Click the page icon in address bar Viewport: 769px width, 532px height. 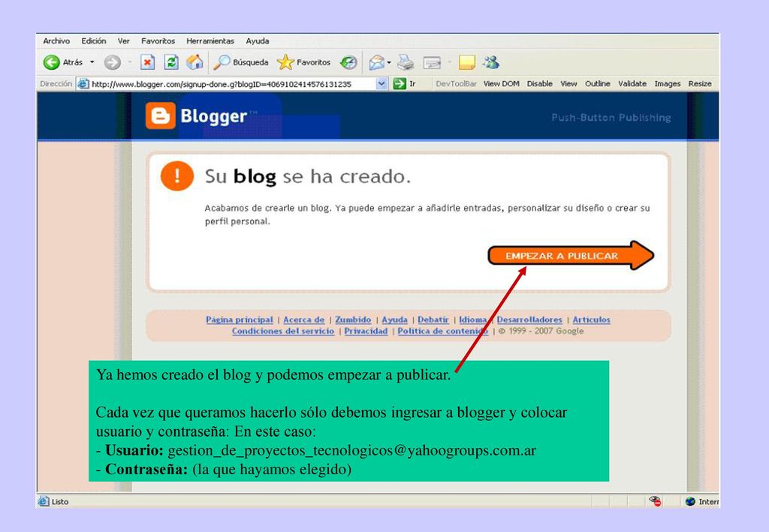83,84
